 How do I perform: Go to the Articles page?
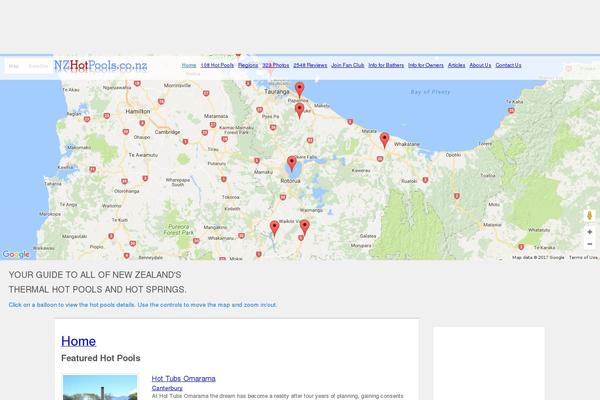click(x=457, y=65)
